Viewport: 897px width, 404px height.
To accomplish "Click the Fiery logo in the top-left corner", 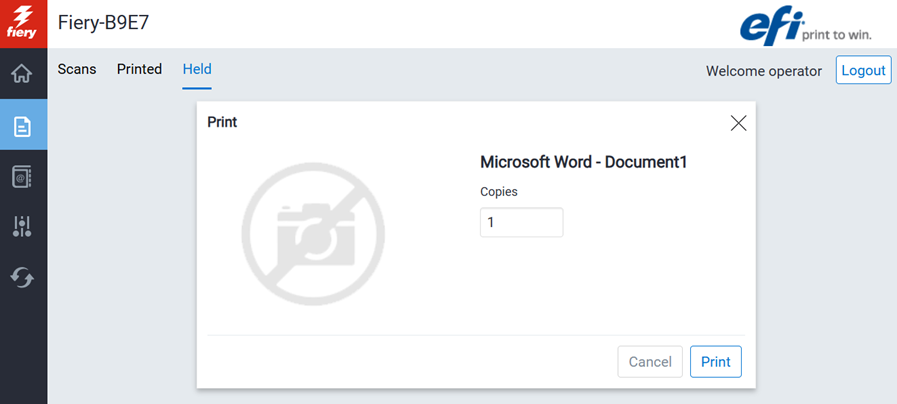I will [x=23, y=23].
